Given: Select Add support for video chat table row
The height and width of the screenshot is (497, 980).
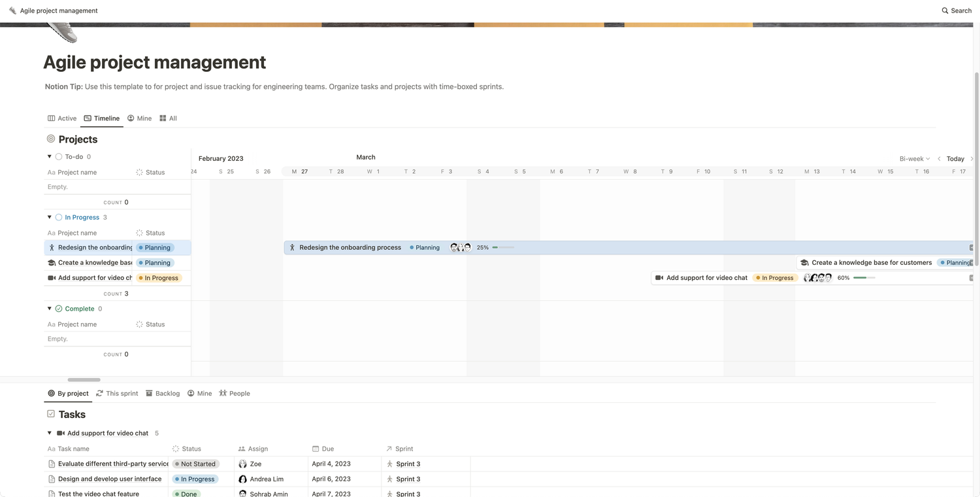Looking at the screenshot, I should (118, 278).
